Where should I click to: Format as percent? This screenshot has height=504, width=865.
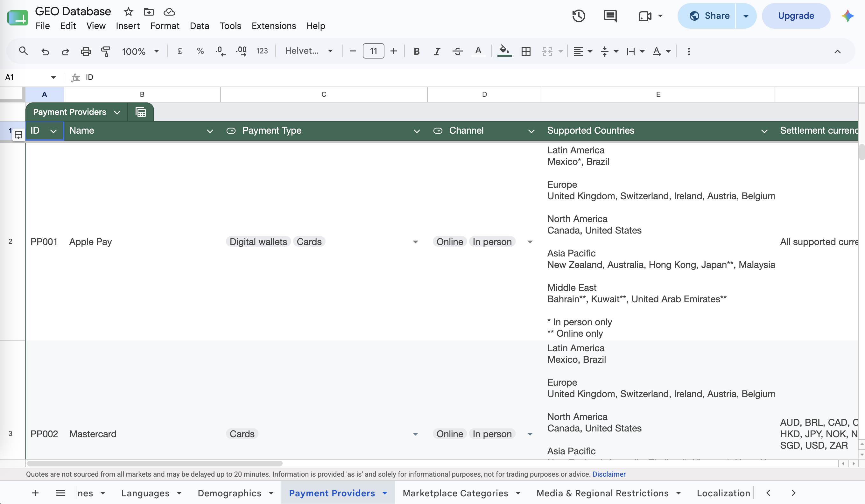200,52
